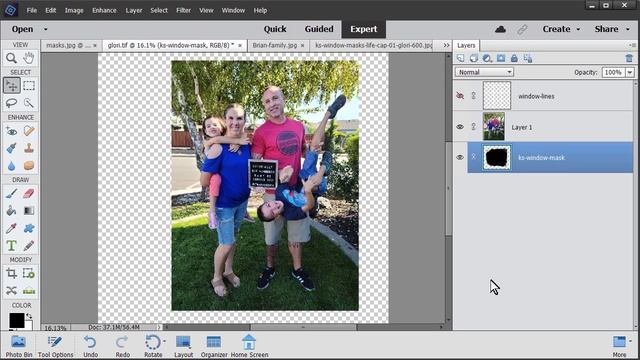640x360 pixels.
Task: Hide Layer 1 with its eye icon
Action: (460, 127)
